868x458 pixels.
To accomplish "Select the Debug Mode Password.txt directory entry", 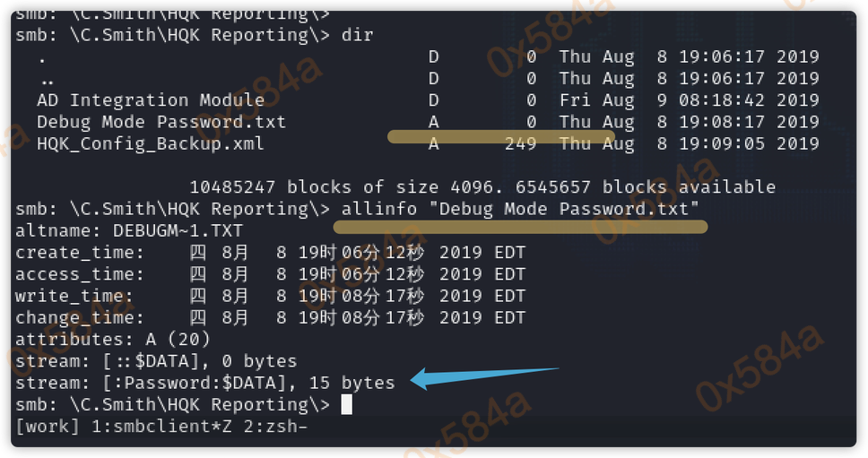I will point(161,122).
